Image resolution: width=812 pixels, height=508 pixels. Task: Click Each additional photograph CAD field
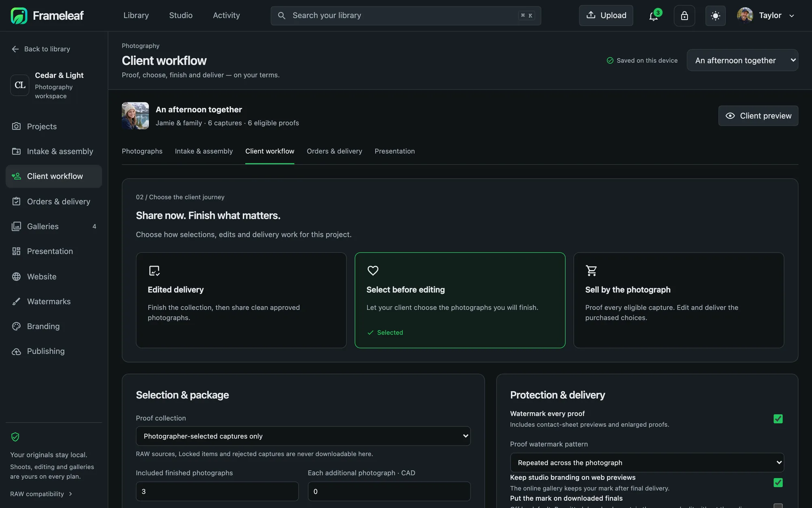tap(389, 491)
